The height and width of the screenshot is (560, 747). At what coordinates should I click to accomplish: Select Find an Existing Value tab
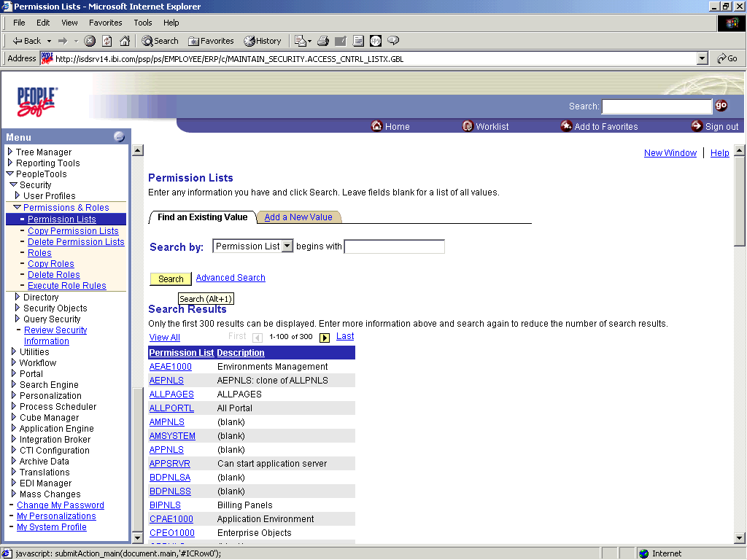point(203,217)
